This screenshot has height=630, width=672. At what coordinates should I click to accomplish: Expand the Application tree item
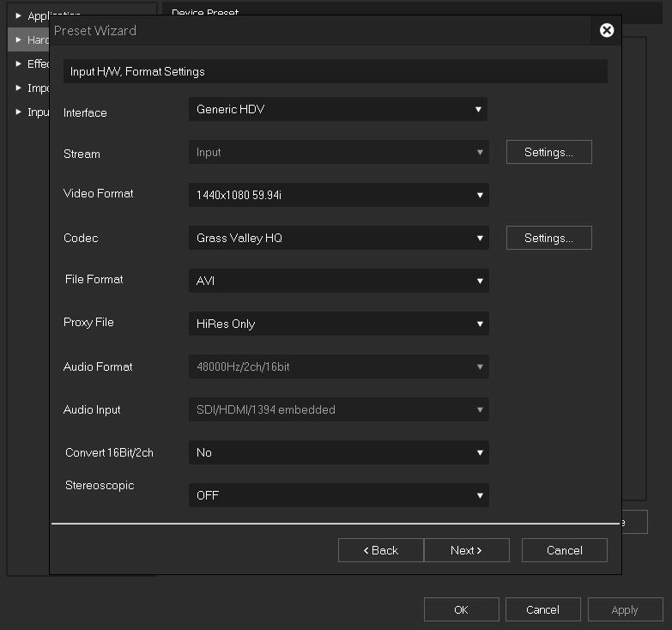click(19, 15)
